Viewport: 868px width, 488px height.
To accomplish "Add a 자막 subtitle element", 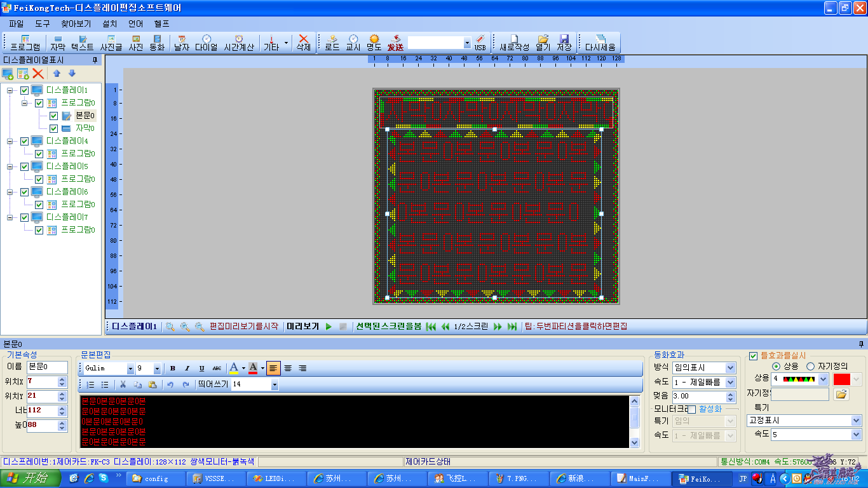I will point(58,43).
